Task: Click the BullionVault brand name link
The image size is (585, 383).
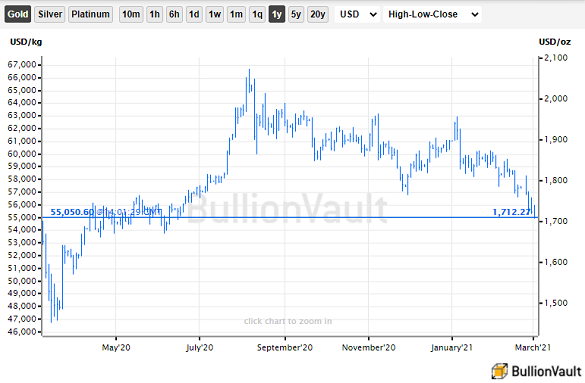Action: tap(547, 371)
